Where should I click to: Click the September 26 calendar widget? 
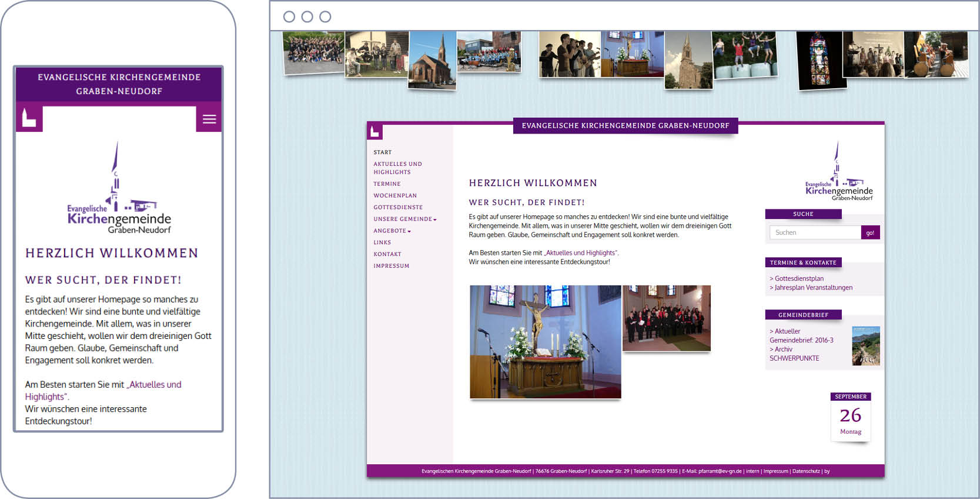[851, 417]
